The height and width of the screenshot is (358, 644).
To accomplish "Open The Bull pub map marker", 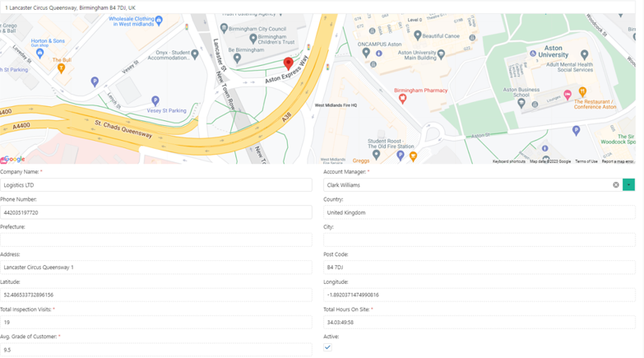I will tap(61, 68).
